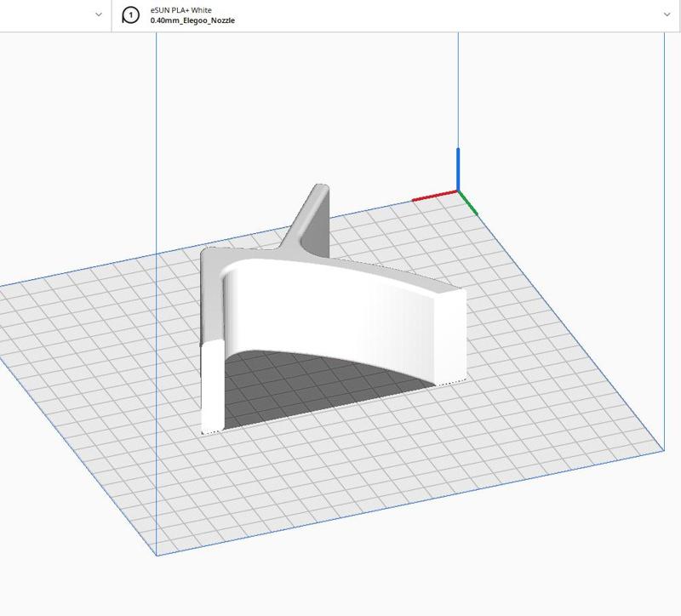Viewport: 681px width, 616px height.
Task: Click the front corner of the build plate
Action: (157, 555)
